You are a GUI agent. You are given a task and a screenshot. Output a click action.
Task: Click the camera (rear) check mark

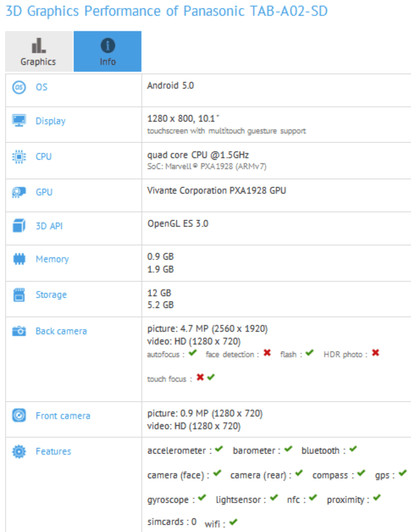299,473
